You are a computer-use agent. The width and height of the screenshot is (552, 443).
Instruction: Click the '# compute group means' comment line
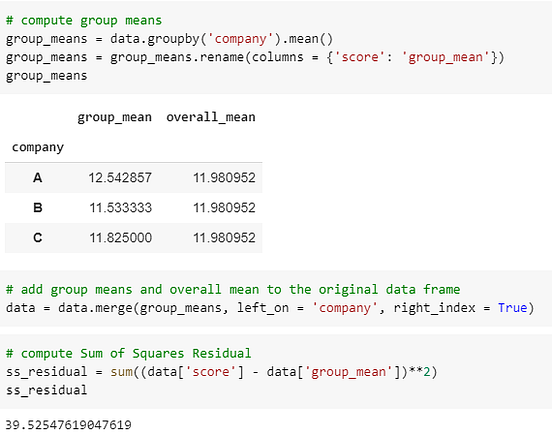pyautogui.click(x=84, y=20)
